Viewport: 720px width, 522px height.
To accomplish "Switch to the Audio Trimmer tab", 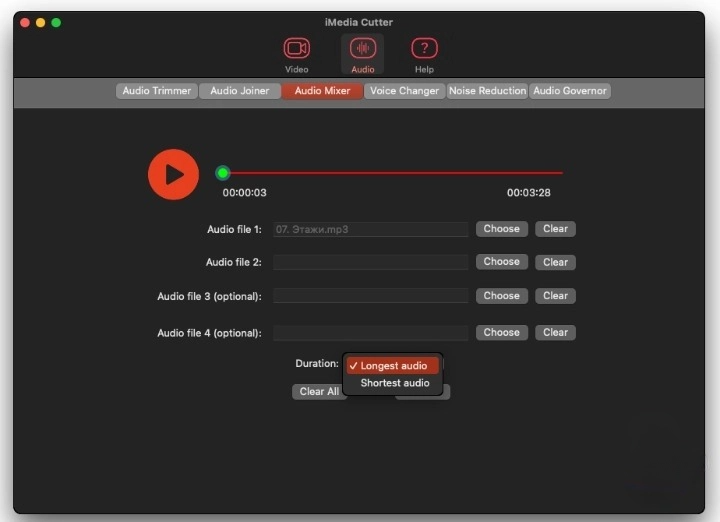I will [156, 91].
